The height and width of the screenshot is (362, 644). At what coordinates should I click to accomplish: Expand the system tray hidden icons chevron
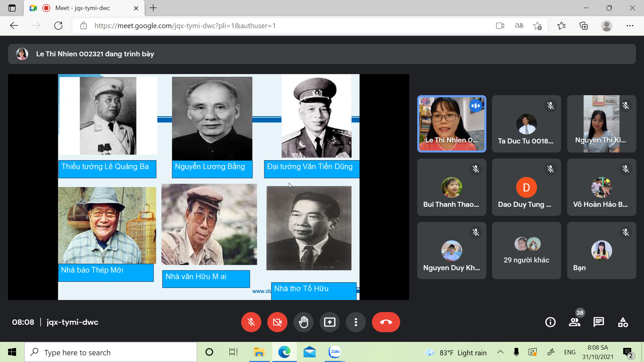click(500, 352)
